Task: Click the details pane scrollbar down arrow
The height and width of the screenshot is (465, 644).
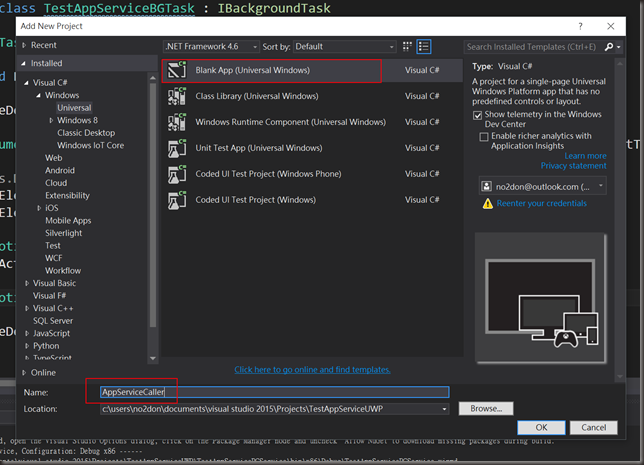Action: click(620, 376)
